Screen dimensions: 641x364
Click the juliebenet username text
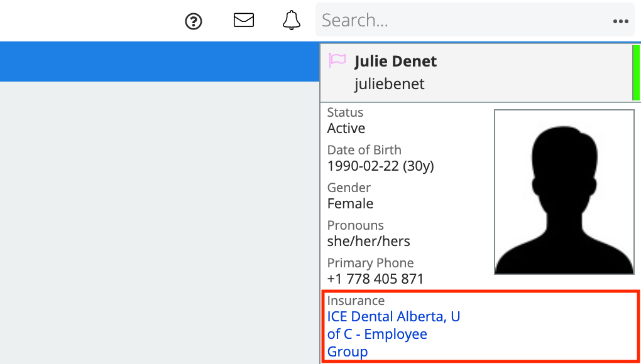(389, 83)
